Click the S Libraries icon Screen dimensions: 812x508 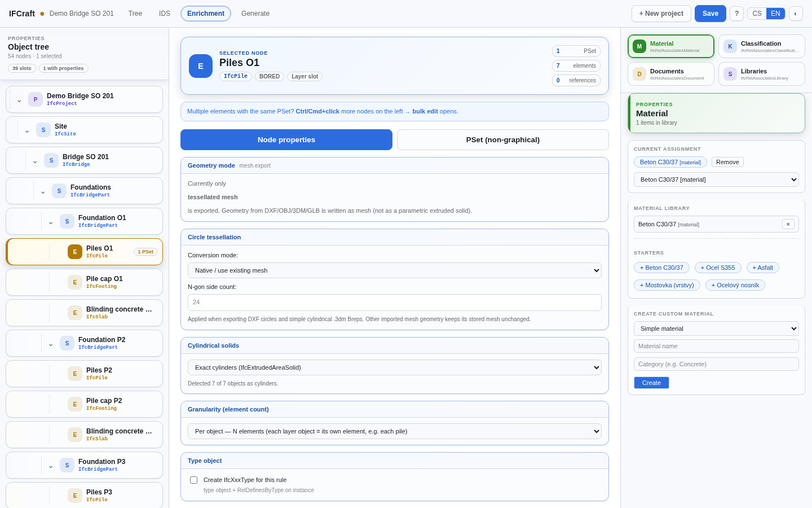pyautogui.click(x=730, y=74)
